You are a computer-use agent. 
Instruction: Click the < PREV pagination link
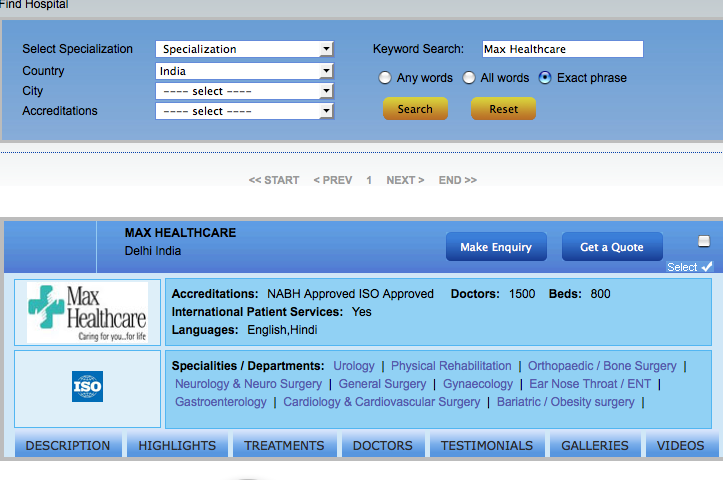(x=333, y=180)
